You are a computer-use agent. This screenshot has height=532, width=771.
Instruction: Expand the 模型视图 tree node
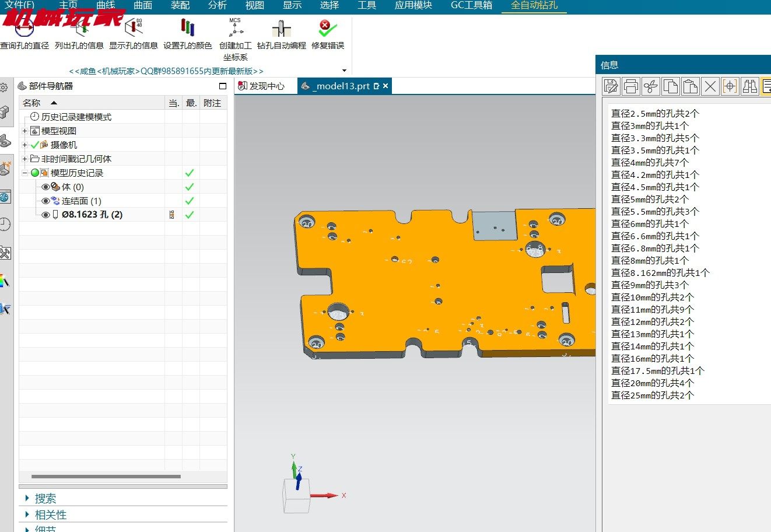[25, 131]
